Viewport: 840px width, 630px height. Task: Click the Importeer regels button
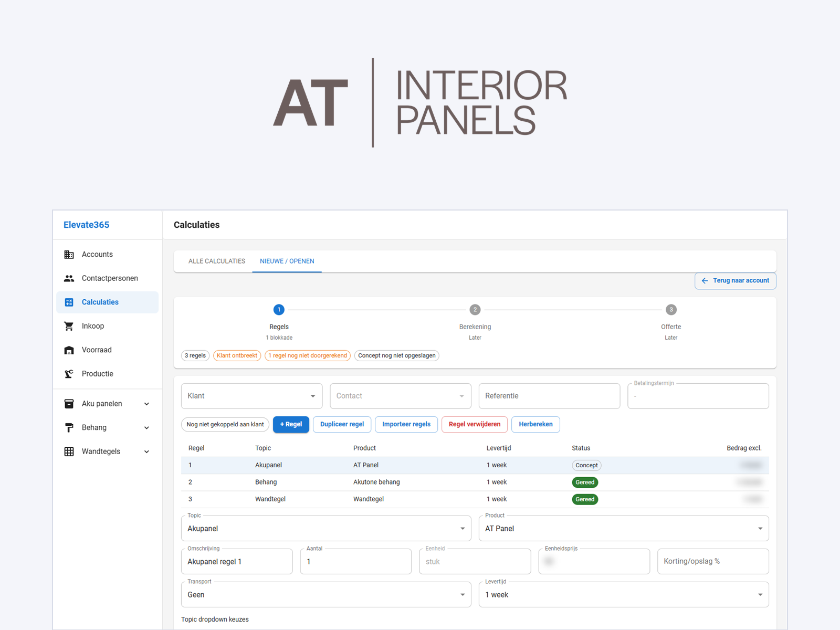coord(406,424)
